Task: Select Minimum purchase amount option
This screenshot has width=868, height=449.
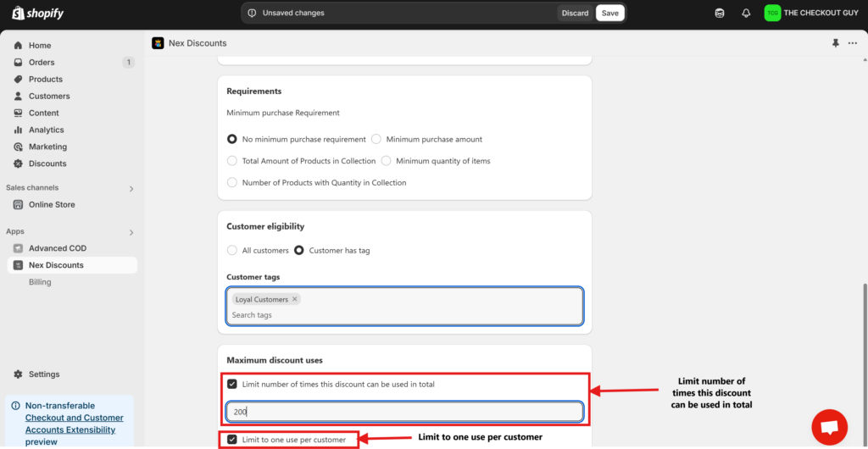Action: [x=376, y=139]
